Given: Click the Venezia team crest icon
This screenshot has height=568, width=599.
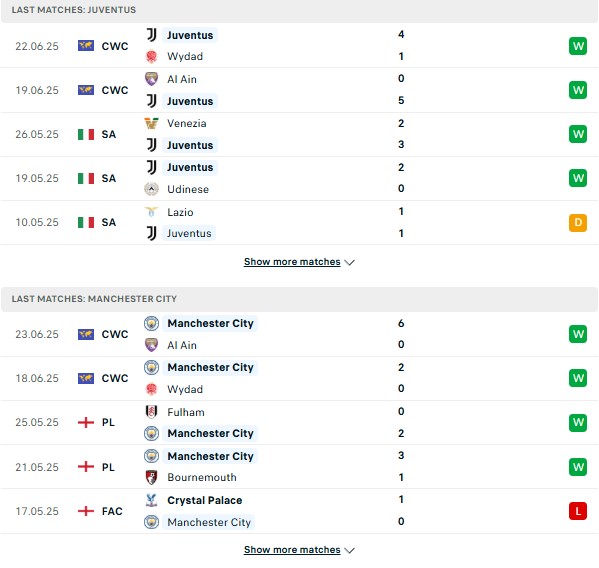Looking at the screenshot, I should [x=151, y=123].
